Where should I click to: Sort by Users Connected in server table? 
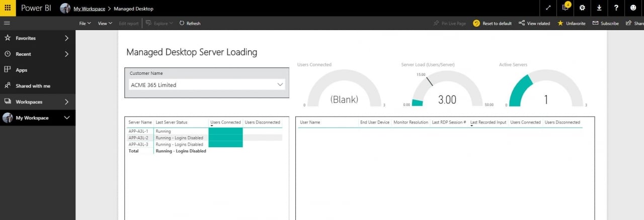225,123
